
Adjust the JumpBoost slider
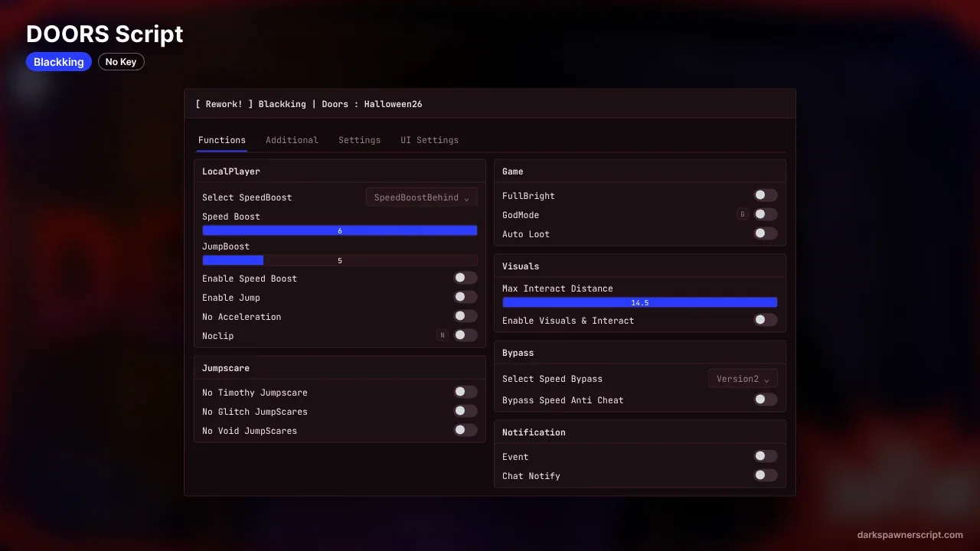[x=340, y=260]
